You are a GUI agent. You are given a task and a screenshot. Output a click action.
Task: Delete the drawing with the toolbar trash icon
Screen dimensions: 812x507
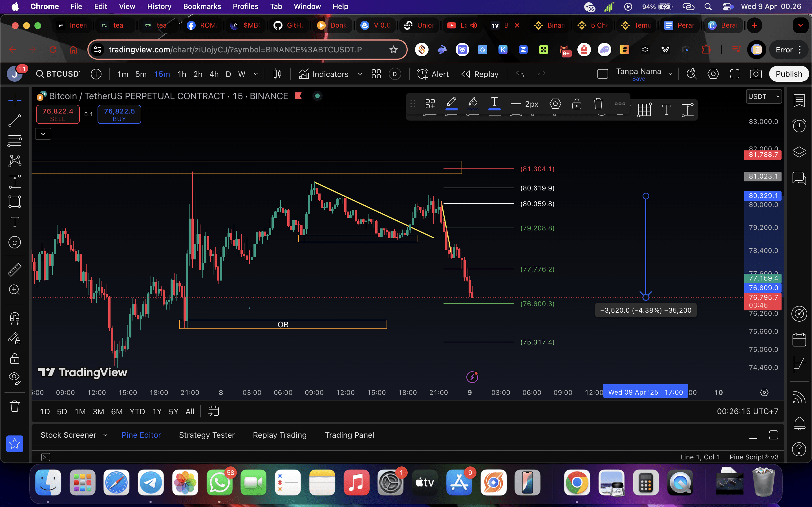click(598, 104)
